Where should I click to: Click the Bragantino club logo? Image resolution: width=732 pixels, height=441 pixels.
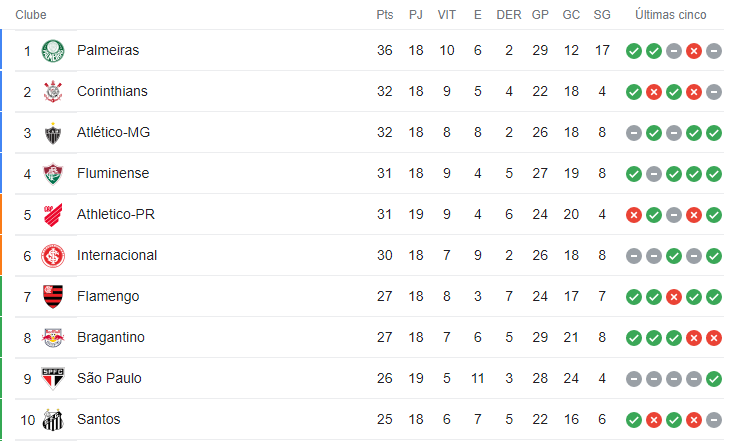(53, 337)
